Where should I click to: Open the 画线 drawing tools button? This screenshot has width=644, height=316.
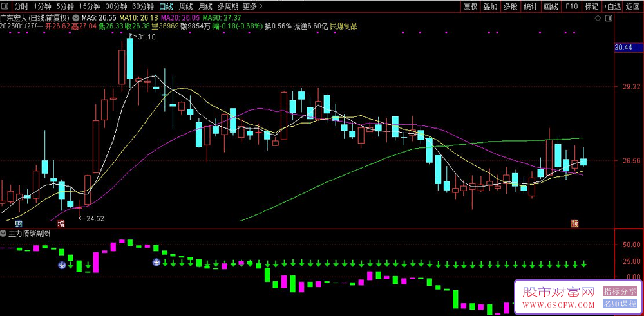[551, 6]
